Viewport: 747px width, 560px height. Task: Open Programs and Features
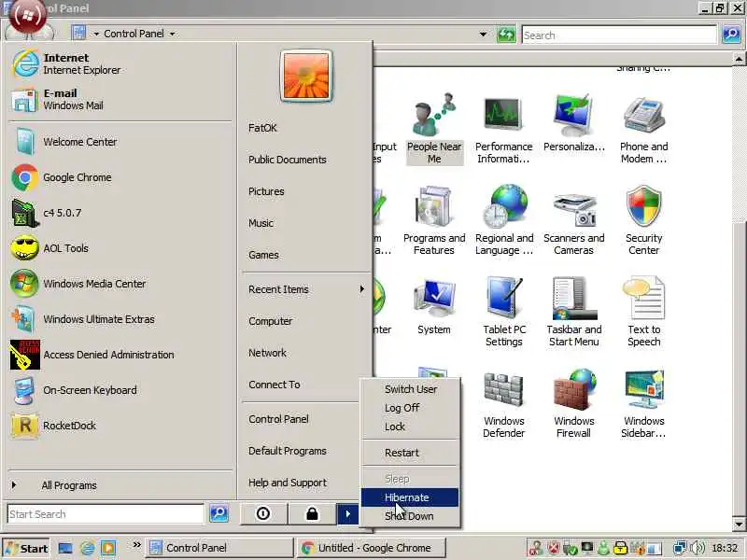tap(434, 220)
